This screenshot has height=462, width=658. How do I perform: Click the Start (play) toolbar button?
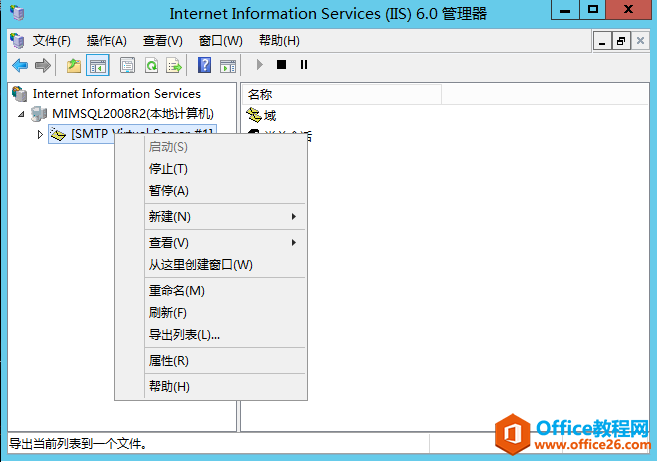pos(259,65)
